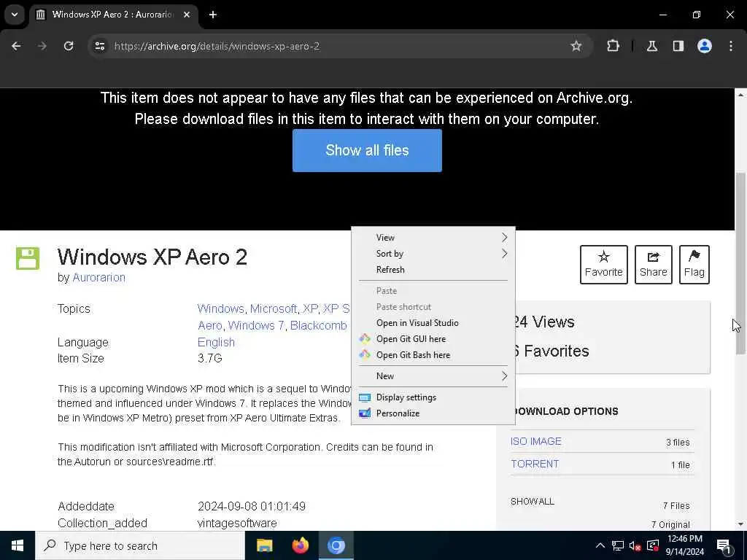Open File Explorer from taskbar
This screenshot has height=560, width=747.
pyautogui.click(x=264, y=545)
